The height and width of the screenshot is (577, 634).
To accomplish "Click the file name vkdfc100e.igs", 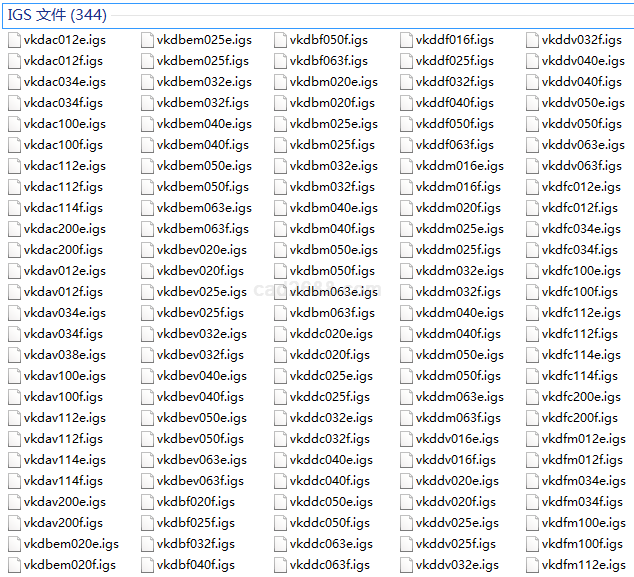I will tap(581, 271).
